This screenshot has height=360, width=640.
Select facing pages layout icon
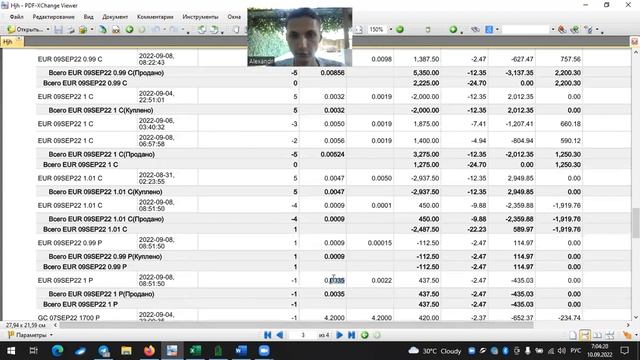597,335
